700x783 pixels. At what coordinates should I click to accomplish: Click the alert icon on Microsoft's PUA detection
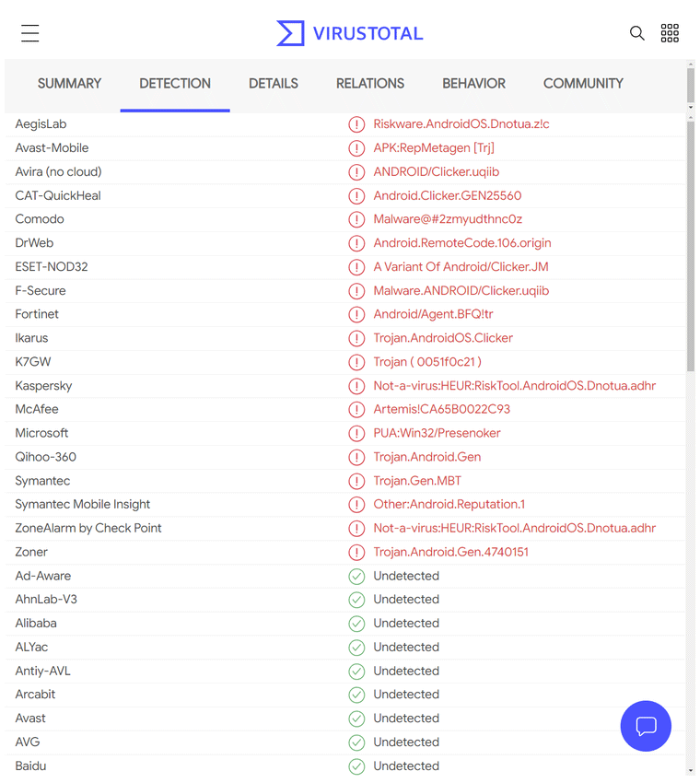(x=357, y=433)
